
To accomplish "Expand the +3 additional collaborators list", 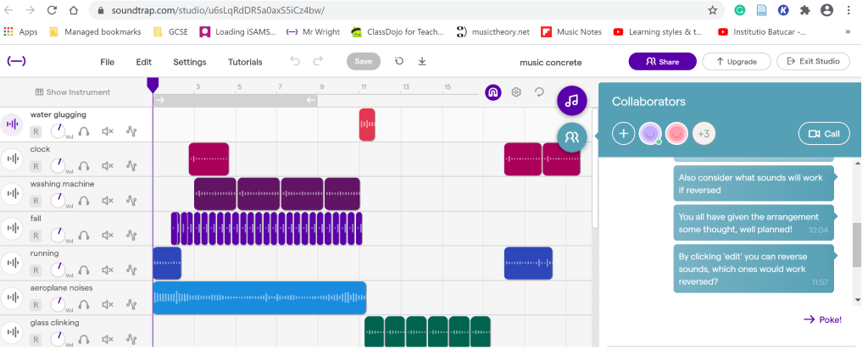I will 704,134.
